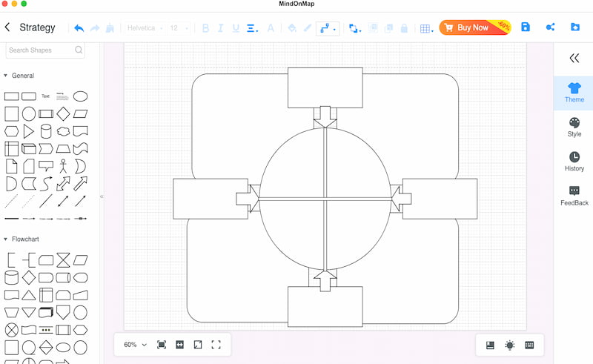Select the Flowchart off-page connector shape

[63, 313]
